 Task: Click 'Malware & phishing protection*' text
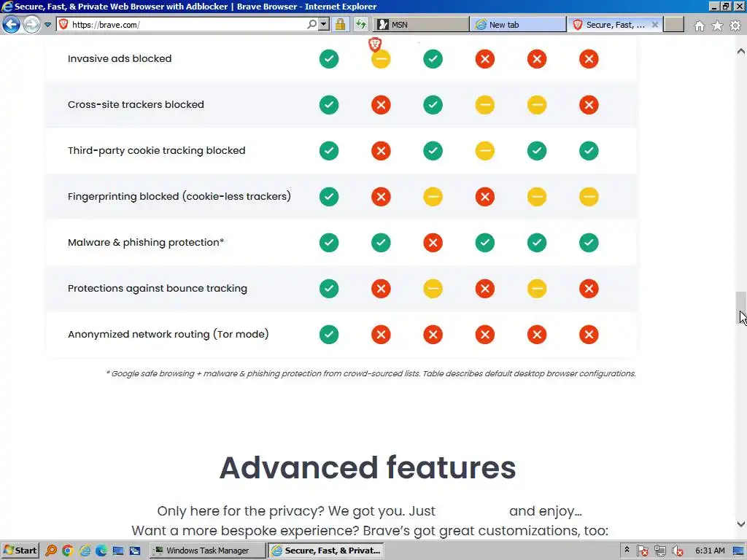(146, 242)
